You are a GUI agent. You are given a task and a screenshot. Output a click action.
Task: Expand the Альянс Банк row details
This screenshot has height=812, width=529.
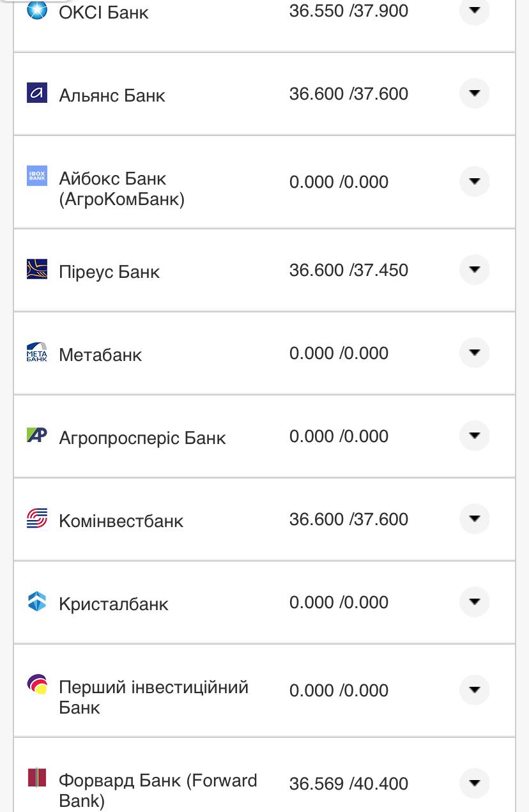[474, 93]
